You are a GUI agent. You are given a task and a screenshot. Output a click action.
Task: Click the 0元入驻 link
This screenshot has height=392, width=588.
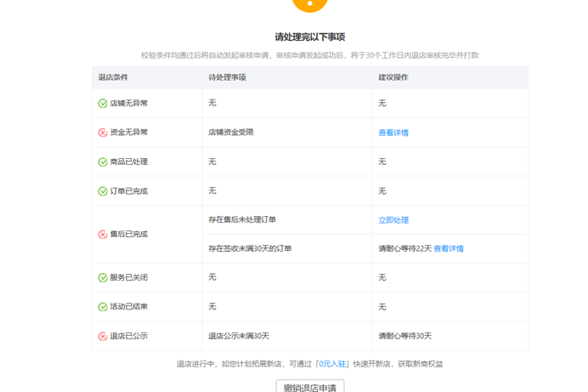coord(333,364)
